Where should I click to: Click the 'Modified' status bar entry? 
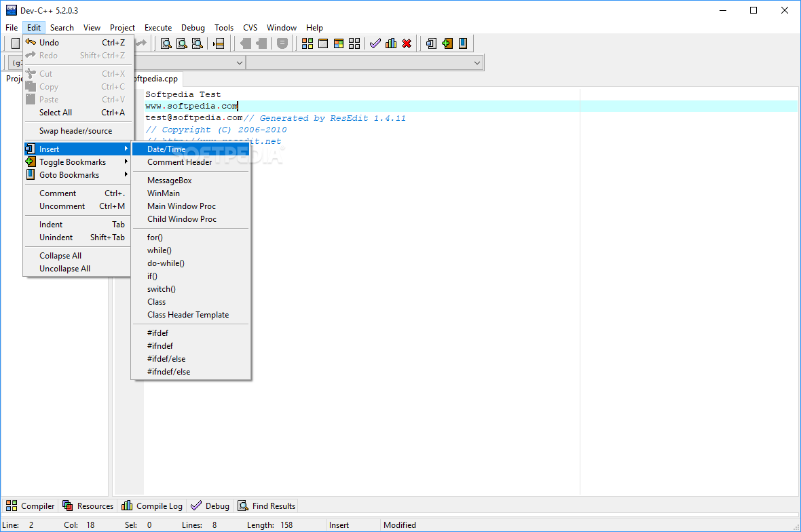coord(399,525)
